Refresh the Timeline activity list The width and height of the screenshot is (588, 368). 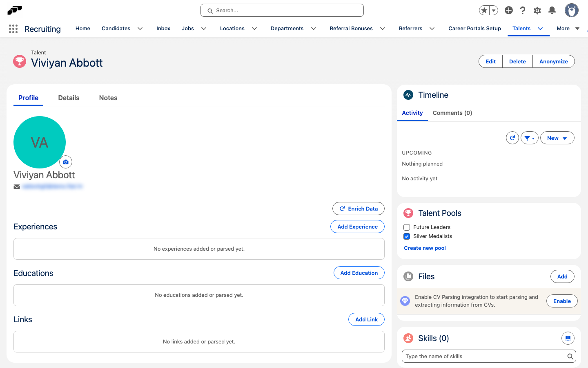[512, 138]
